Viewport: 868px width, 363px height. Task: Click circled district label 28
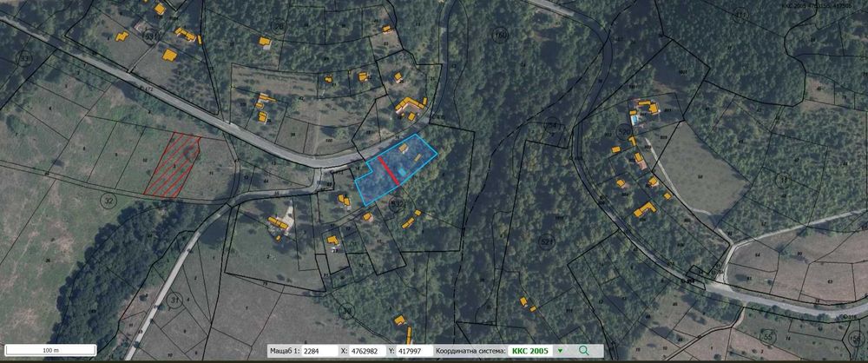pos(279,25)
